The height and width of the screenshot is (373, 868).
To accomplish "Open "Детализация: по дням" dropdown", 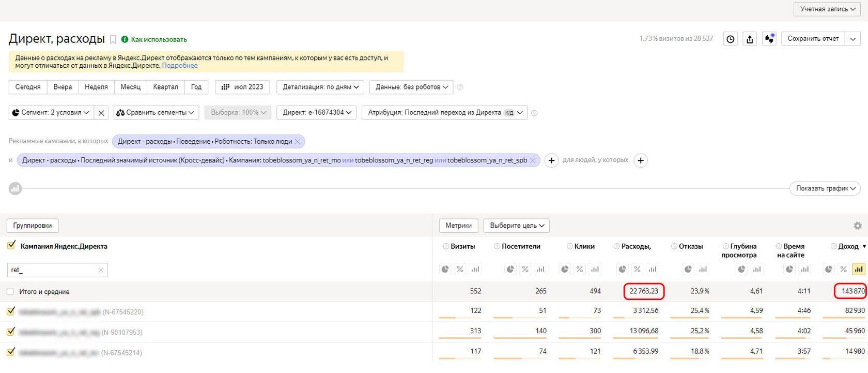I will (320, 87).
